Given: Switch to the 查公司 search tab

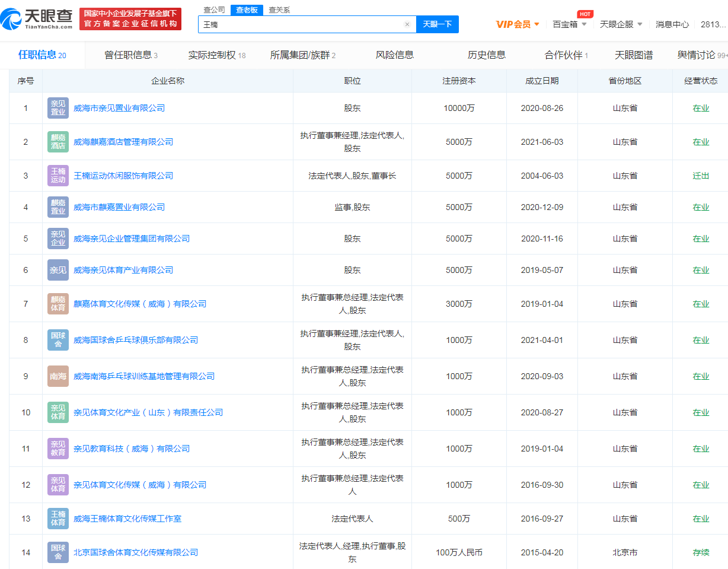Looking at the screenshot, I should [214, 10].
